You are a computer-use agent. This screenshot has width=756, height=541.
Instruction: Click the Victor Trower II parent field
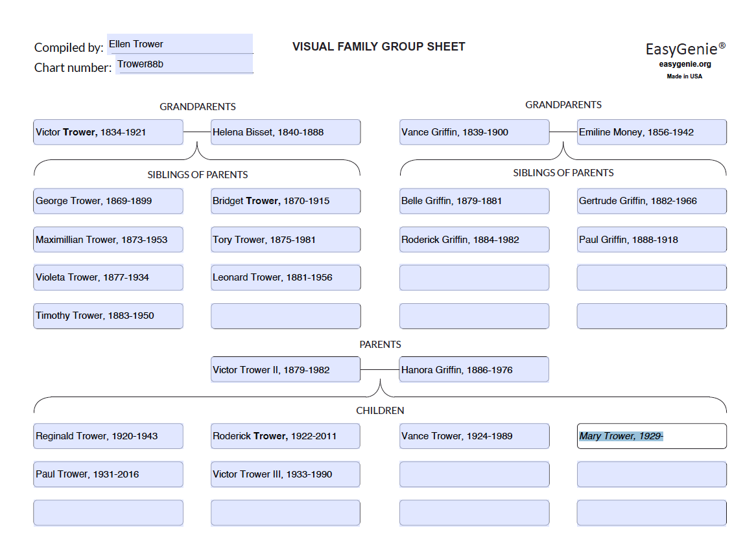[x=285, y=370]
